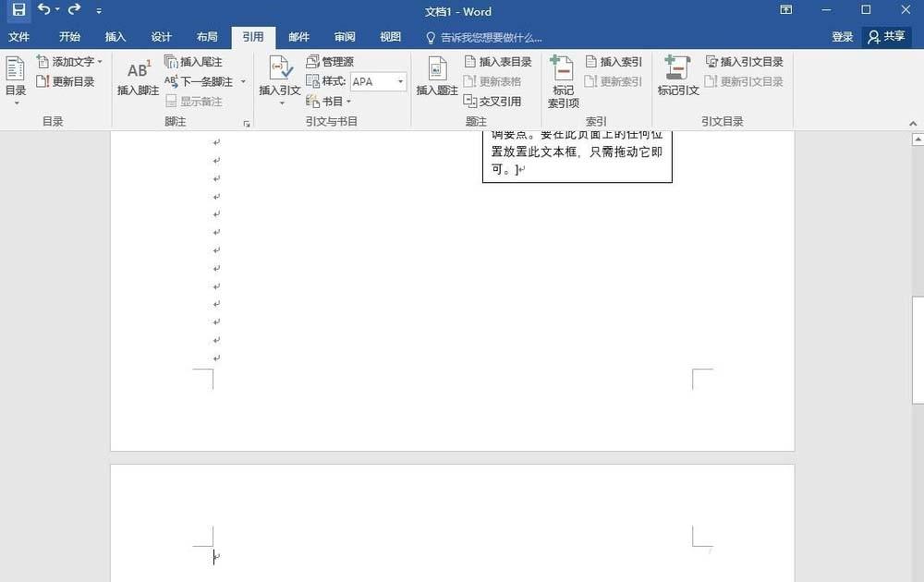
Task: Insert a table of authorities (插入引文目录)
Action: [x=746, y=61]
